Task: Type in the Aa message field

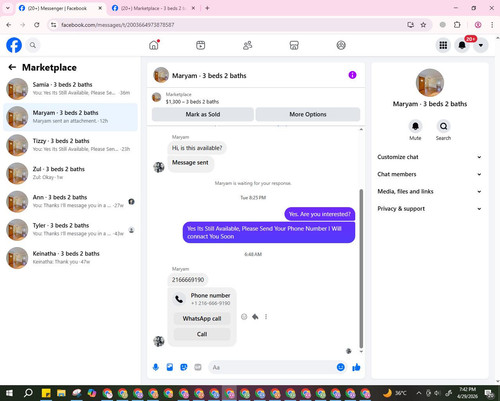Action: pos(272,367)
